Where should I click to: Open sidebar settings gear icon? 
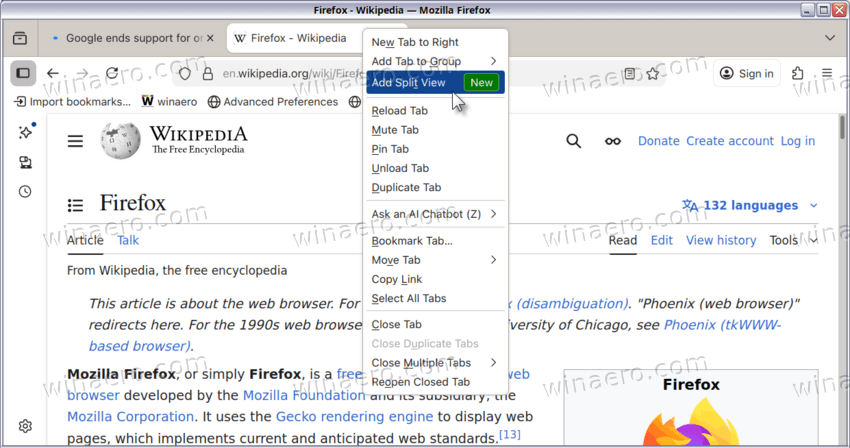point(25,426)
